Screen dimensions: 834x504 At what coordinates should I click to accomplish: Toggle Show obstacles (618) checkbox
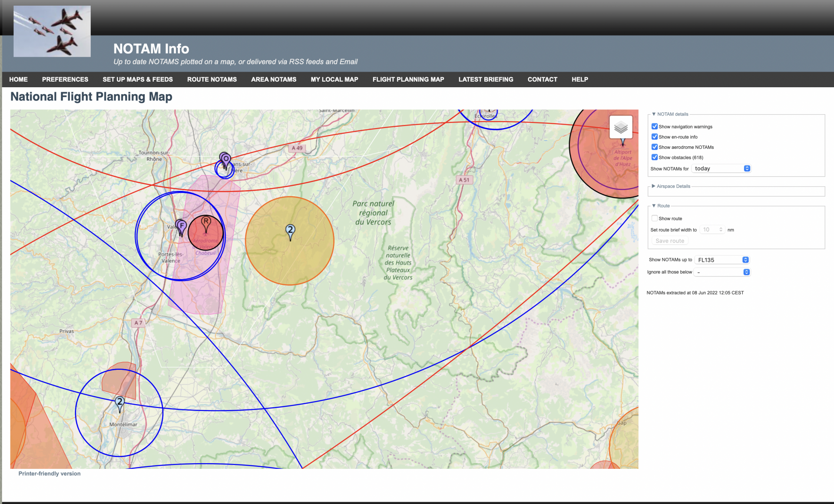[x=654, y=157]
